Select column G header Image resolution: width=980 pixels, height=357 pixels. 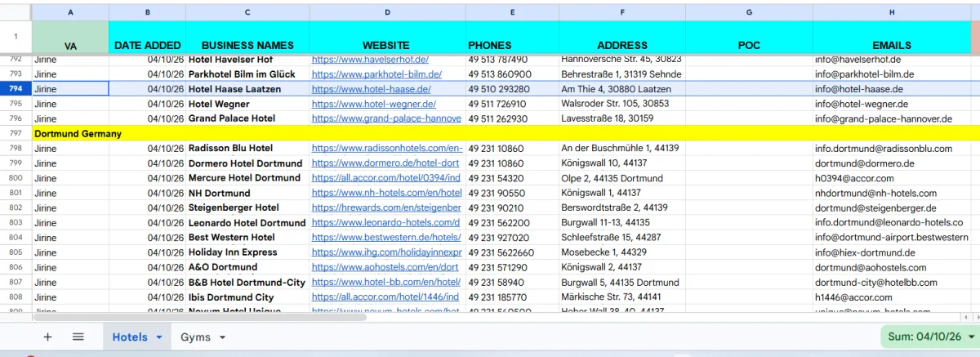pos(749,12)
